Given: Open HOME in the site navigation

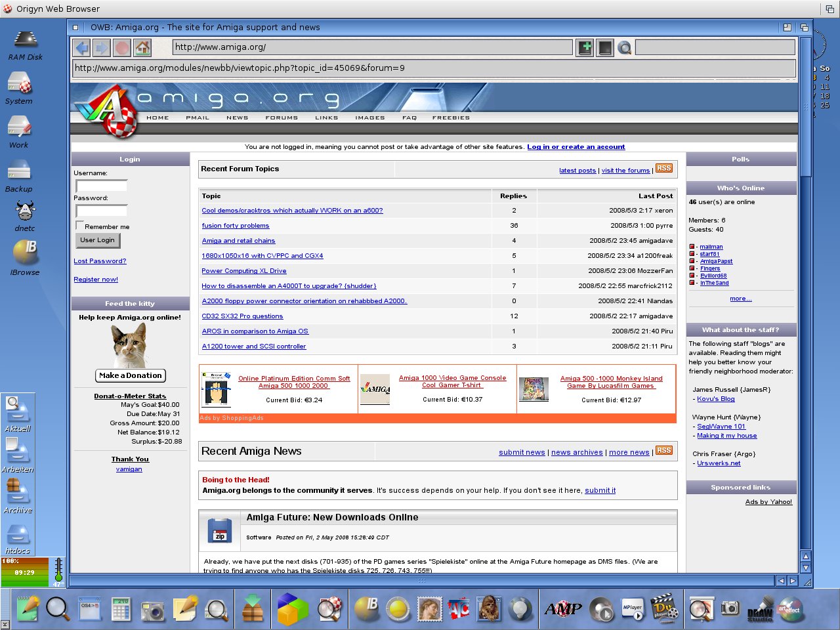Looking at the screenshot, I should point(157,118).
